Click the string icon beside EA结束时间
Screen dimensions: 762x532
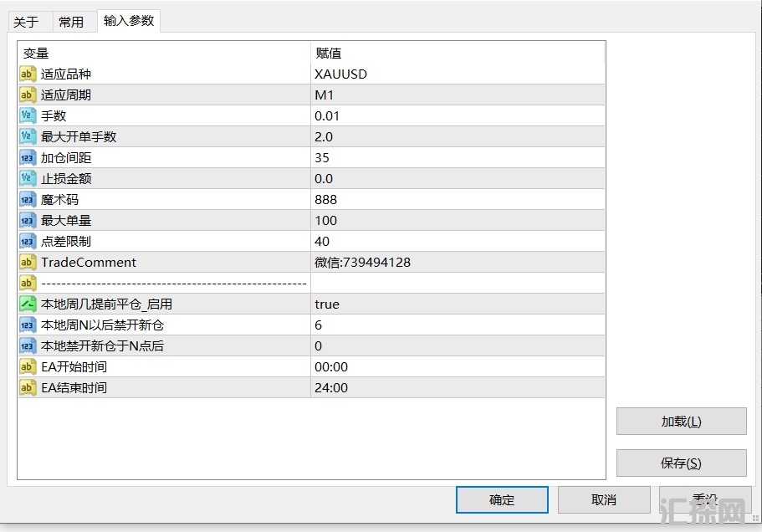click(x=28, y=387)
